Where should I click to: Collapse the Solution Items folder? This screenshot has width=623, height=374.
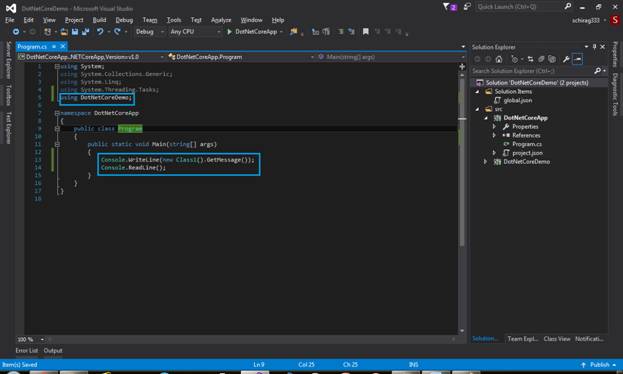pos(478,92)
